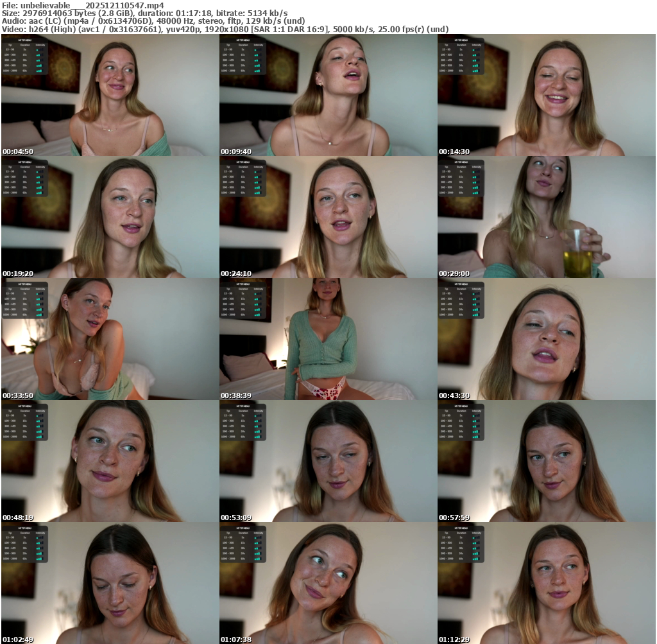
Task: Select the Size line showing 2.8 GiB
Action: tap(144, 13)
